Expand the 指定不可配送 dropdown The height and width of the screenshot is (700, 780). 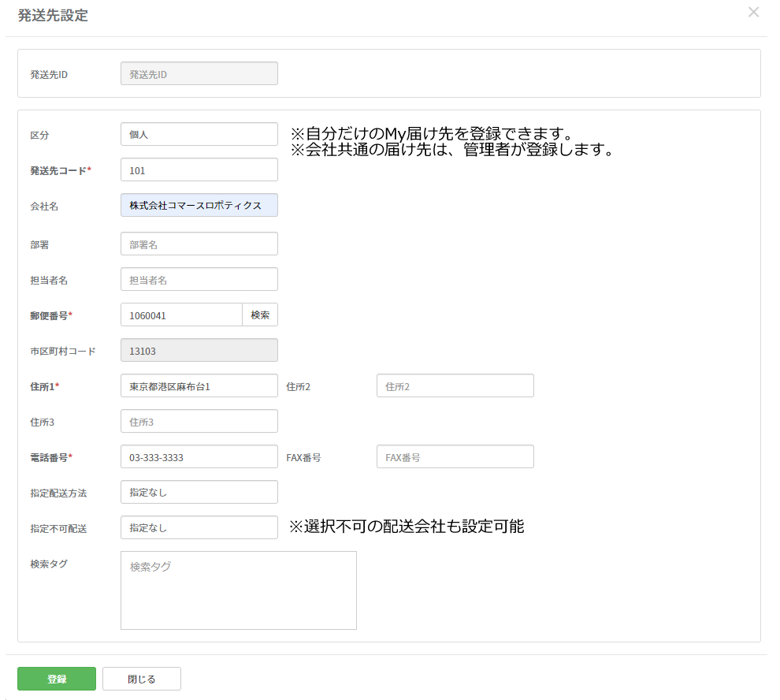pos(199,528)
